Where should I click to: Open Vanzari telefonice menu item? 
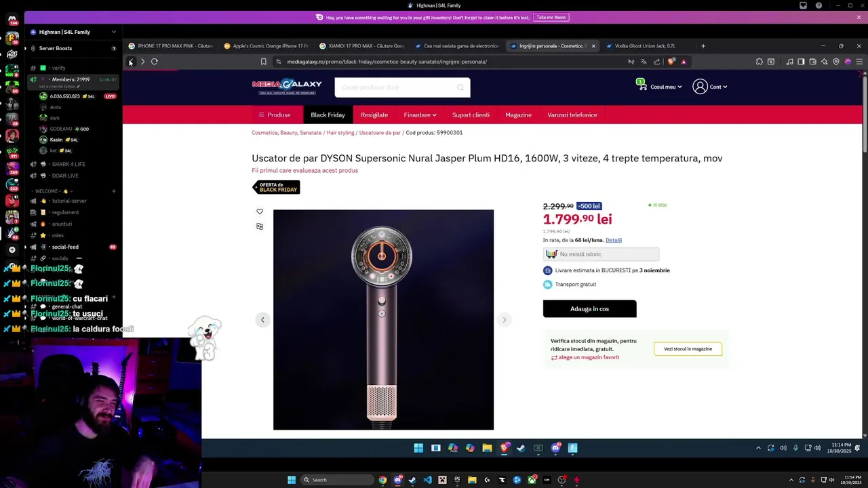click(x=572, y=115)
